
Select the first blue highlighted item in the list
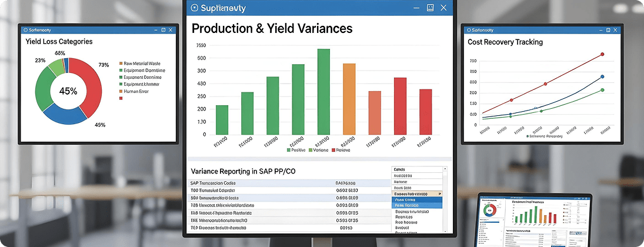tap(416, 199)
